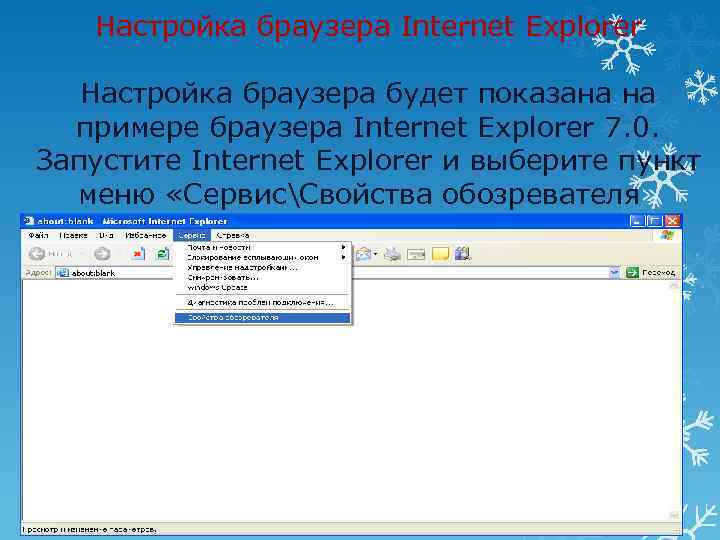Image resolution: width=720 pixels, height=540 pixels.
Task: Click the Mail toolbar icon
Action: [363, 254]
